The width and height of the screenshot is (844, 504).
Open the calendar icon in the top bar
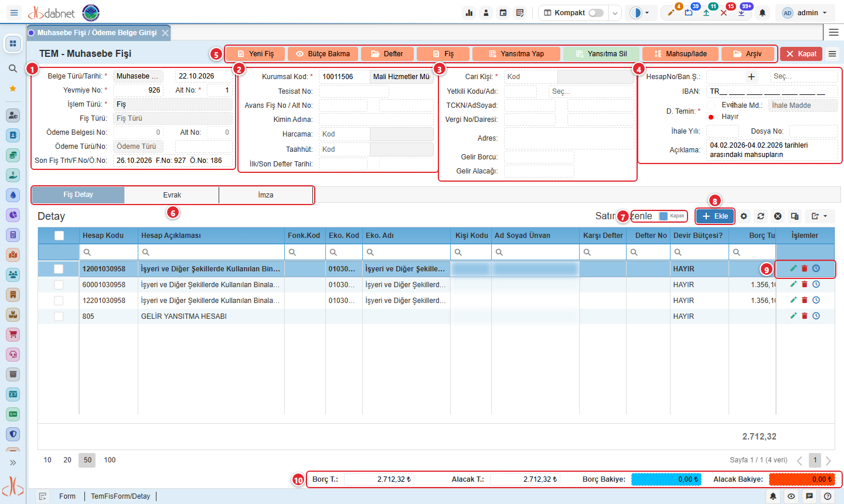click(x=503, y=13)
